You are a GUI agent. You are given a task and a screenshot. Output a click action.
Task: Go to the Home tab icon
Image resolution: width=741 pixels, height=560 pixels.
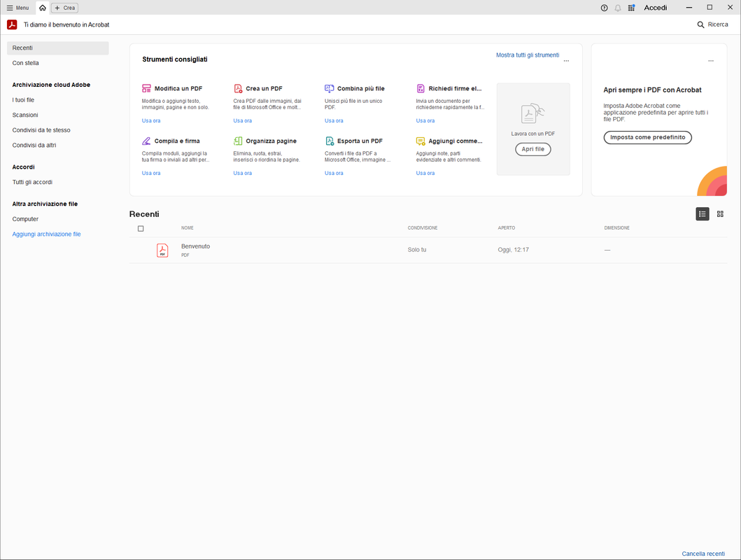pyautogui.click(x=43, y=8)
